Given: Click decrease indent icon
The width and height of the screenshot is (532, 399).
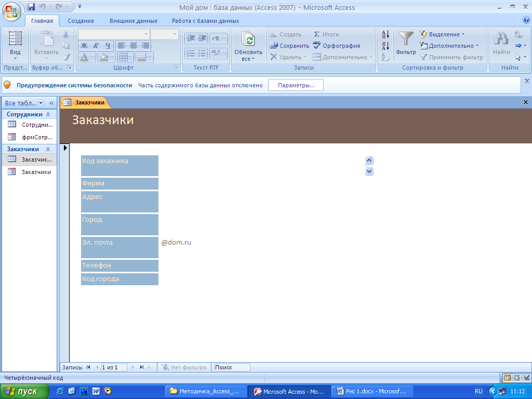Looking at the screenshot, I should click(191, 38).
